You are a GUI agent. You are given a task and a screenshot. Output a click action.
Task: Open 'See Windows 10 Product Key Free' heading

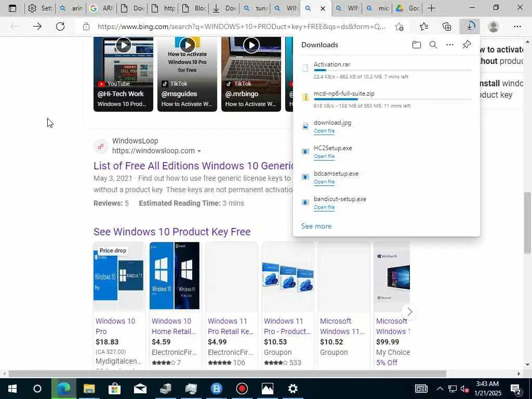click(172, 232)
